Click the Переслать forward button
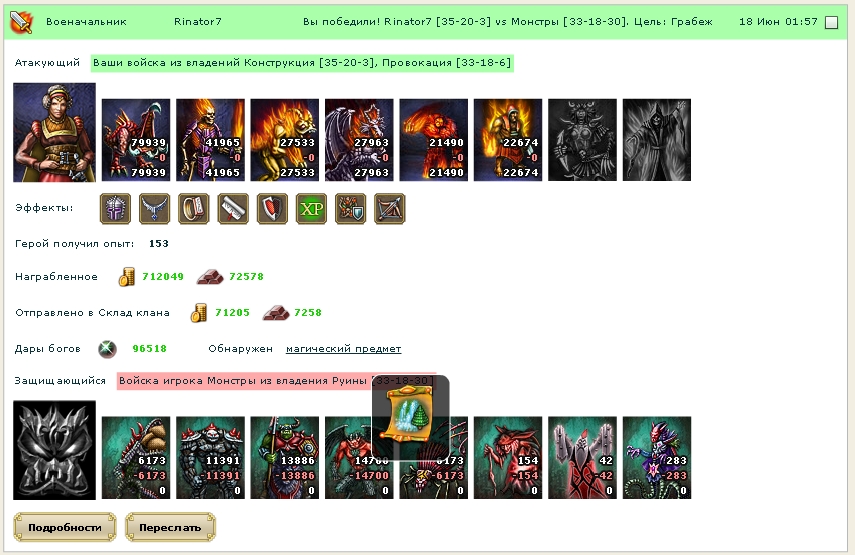Viewport: 855px width, 555px height. pyautogui.click(x=170, y=527)
